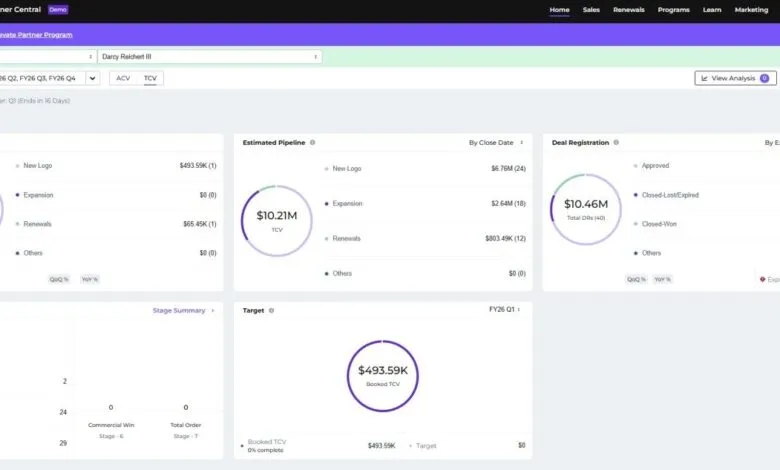Toggle the Closed-Won legend item
The width and height of the screenshot is (780, 470).
pyautogui.click(x=655, y=224)
